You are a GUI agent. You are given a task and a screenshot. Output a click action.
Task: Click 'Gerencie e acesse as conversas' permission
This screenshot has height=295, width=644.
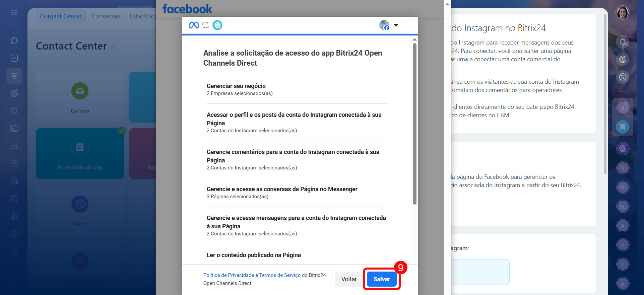(x=297, y=193)
